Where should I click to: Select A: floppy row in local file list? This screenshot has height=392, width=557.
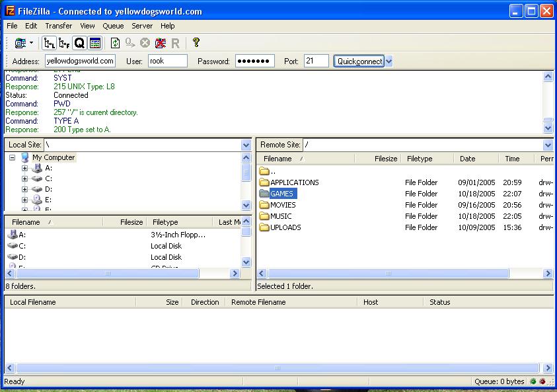(122, 235)
